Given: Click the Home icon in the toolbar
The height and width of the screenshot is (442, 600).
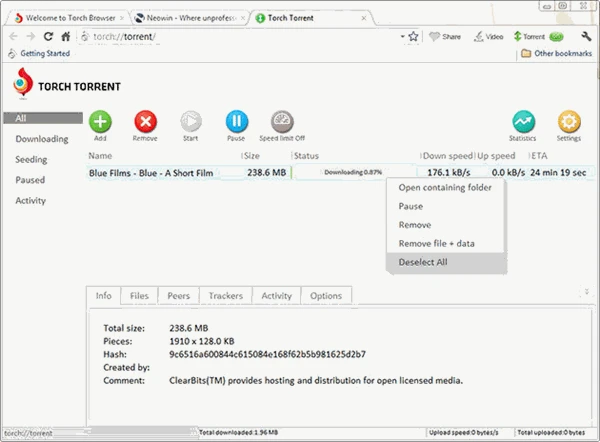Looking at the screenshot, I should click(x=66, y=36).
